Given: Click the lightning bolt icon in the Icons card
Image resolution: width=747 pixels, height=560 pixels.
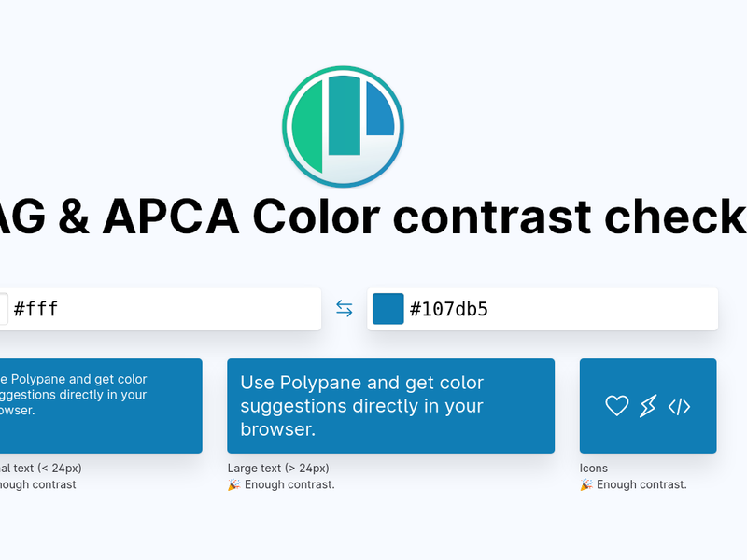Looking at the screenshot, I should click(647, 406).
